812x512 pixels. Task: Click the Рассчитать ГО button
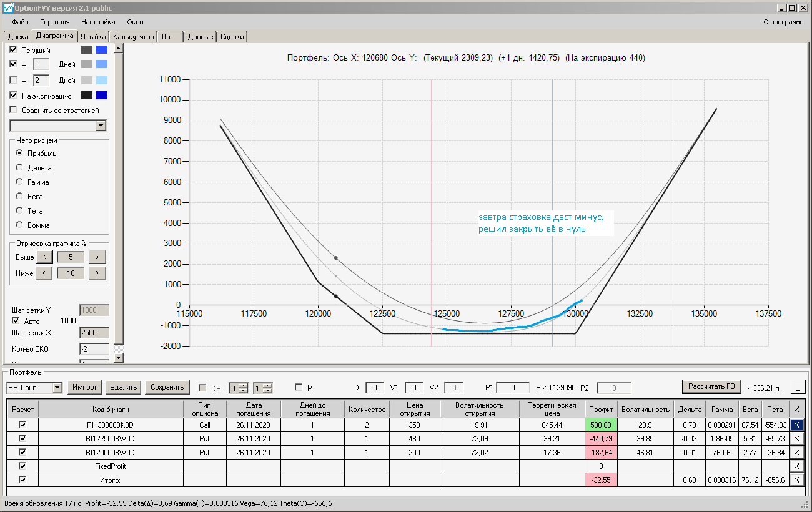click(711, 386)
